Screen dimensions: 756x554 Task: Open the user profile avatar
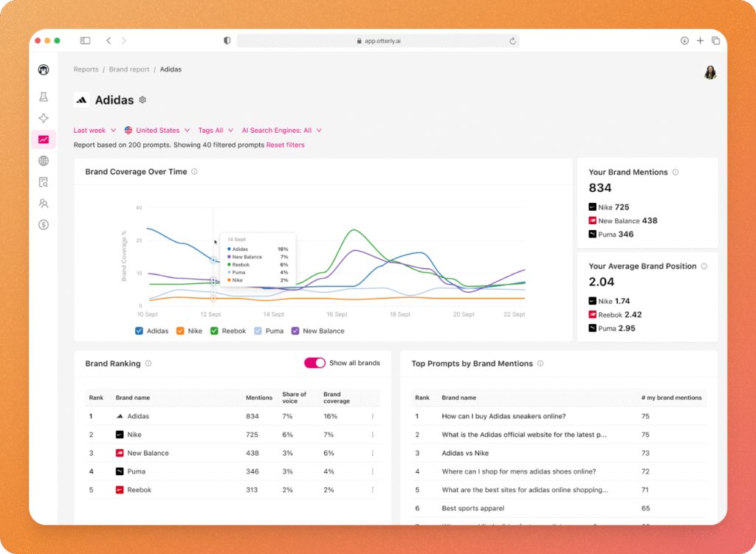(710, 72)
